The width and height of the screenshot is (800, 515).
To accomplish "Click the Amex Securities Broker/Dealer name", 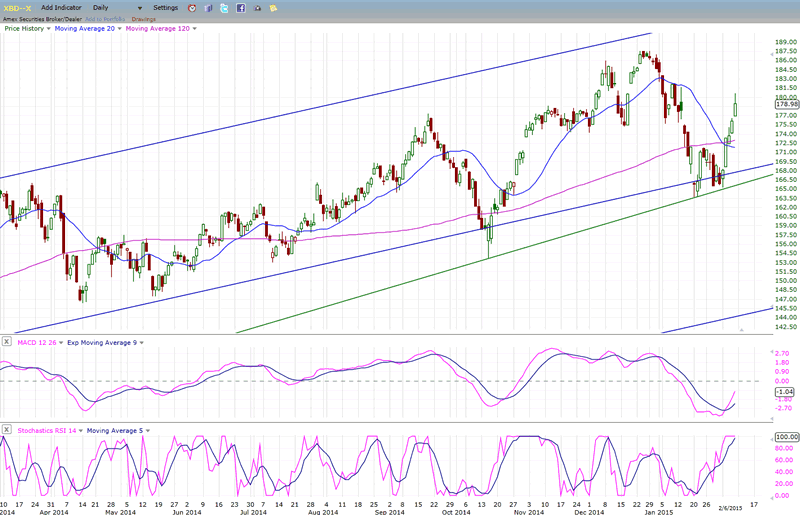I will point(42,19).
